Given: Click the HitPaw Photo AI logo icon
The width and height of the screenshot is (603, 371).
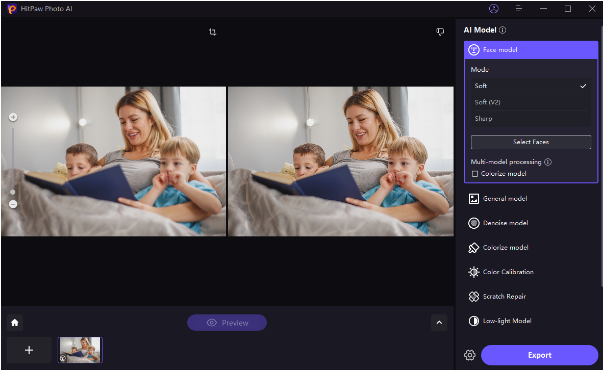Looking at the screenshot, I should point(12,8).
